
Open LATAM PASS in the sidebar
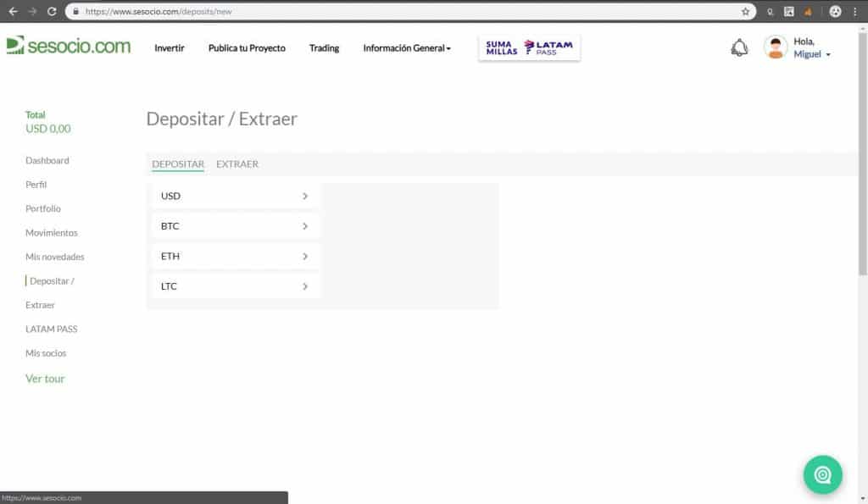[x=52, y=330]
